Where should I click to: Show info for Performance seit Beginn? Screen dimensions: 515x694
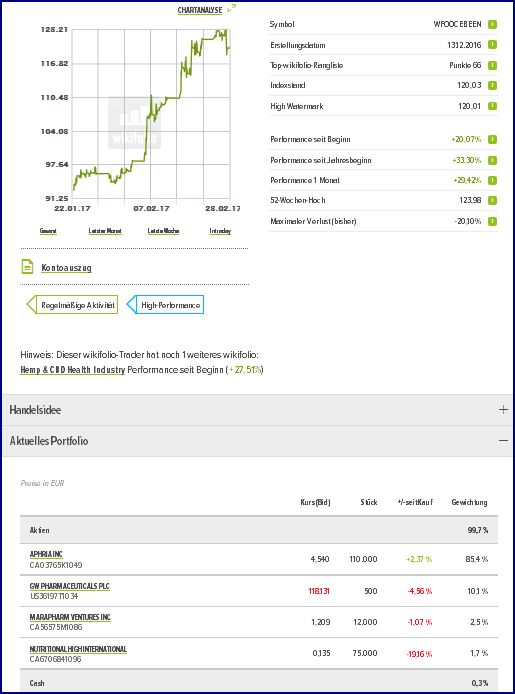tap(492, 139)
